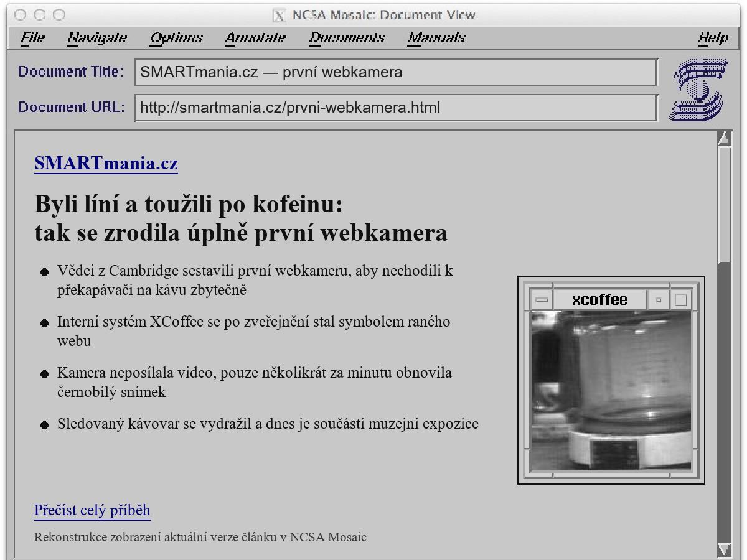
Task: Click the scrollbar up arrow
Action: point(724,138)
